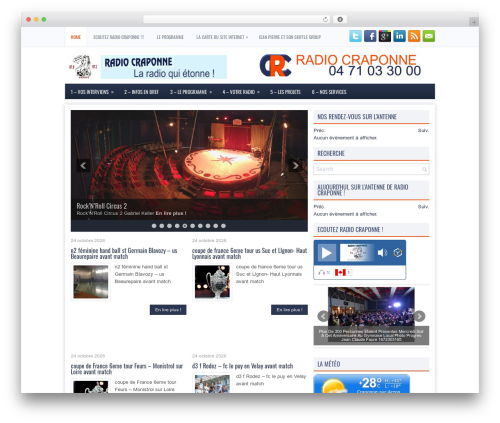Open Home in top navigation

click(x=76, y=37)
